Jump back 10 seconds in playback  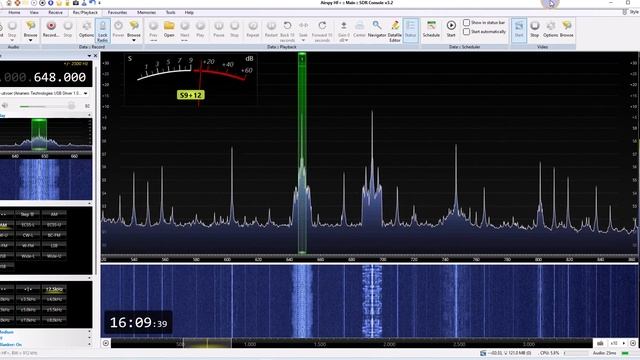tap(287, 31)
